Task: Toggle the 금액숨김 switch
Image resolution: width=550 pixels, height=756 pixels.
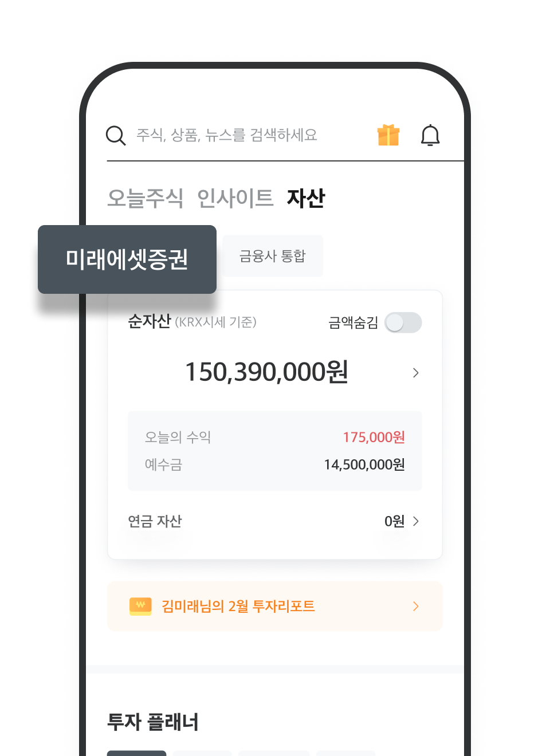Action: tap(403, 322)
